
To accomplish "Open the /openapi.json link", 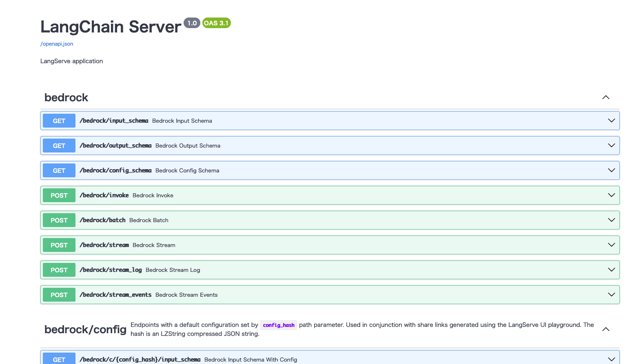I will click(57, 44).
